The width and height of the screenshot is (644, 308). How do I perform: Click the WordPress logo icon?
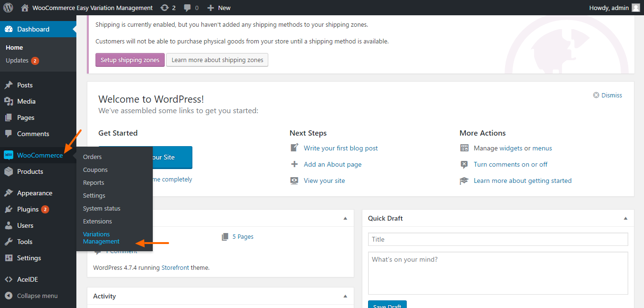tap(8, 8)
